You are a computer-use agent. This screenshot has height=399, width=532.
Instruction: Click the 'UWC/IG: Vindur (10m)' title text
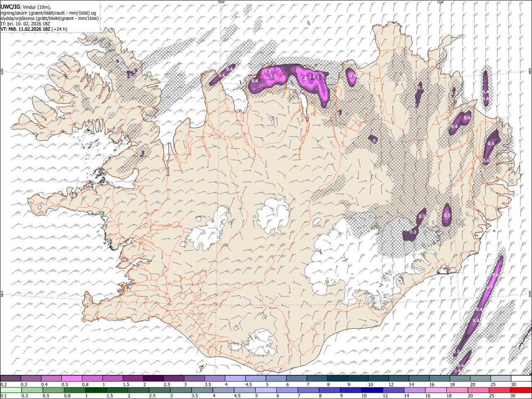(x=26, y=7)
